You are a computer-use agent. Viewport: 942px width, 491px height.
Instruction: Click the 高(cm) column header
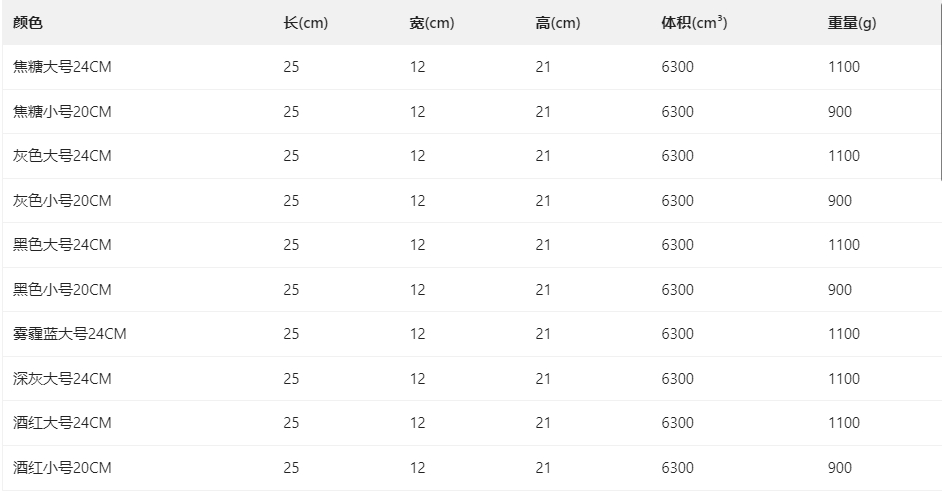tap(558, 23)
